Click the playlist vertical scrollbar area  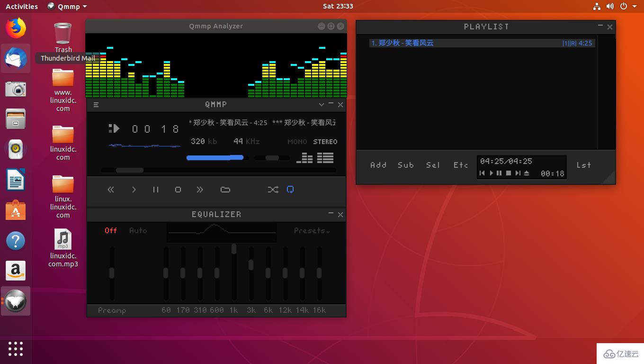tap(606, 92)
